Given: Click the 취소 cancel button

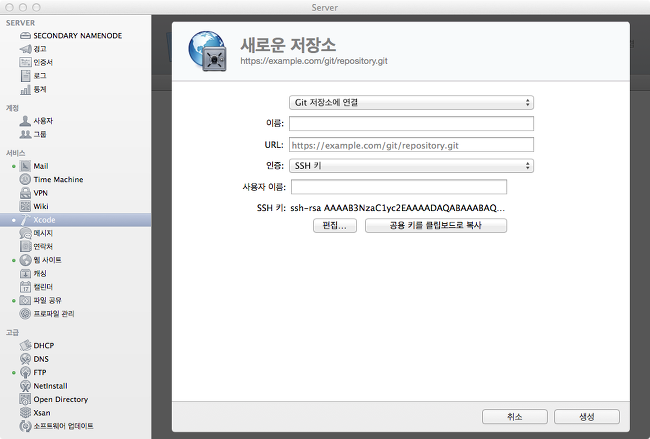Looking at the screenshot, I should [x=514, y=417].
